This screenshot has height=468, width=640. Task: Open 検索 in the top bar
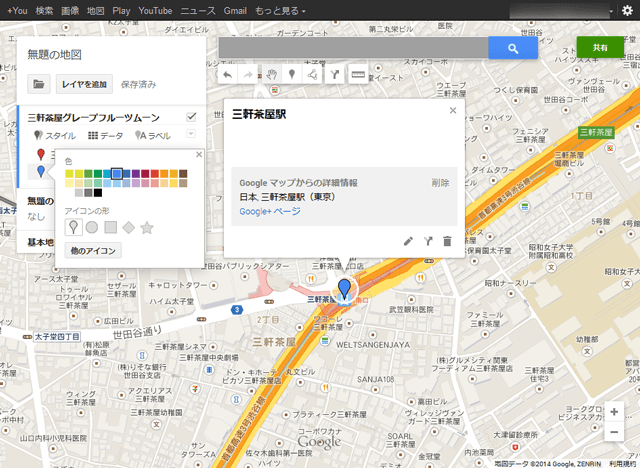click(44, 11)
